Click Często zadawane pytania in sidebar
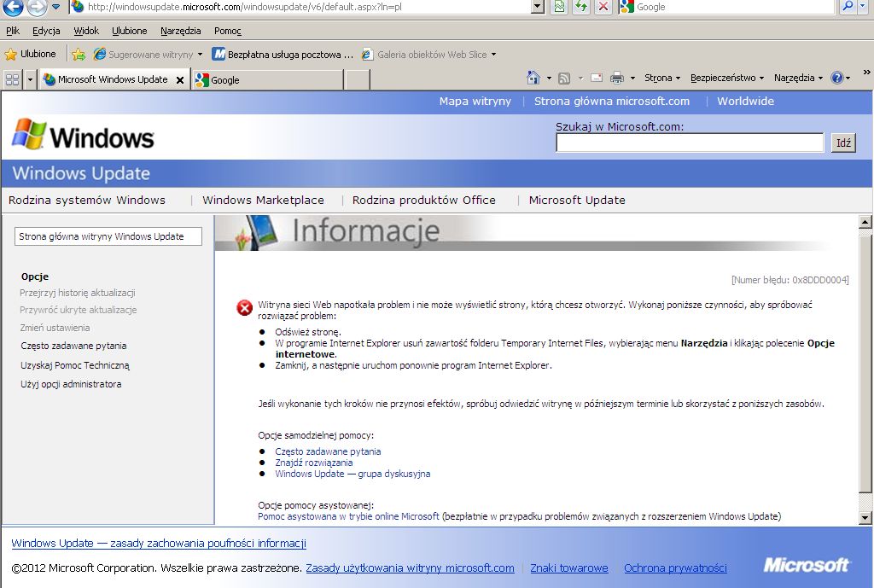The width and height of the screenshot is (874, 588). [x=73, y=346]
